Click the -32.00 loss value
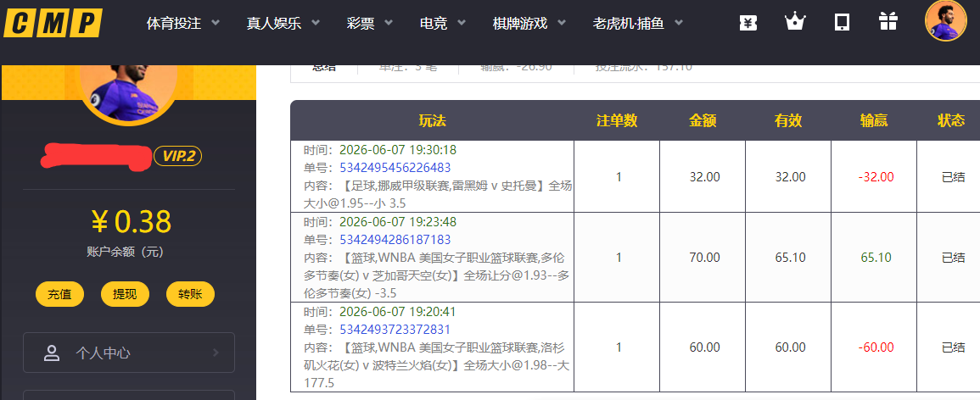This screenshot has height=400, width=980. 876,177
